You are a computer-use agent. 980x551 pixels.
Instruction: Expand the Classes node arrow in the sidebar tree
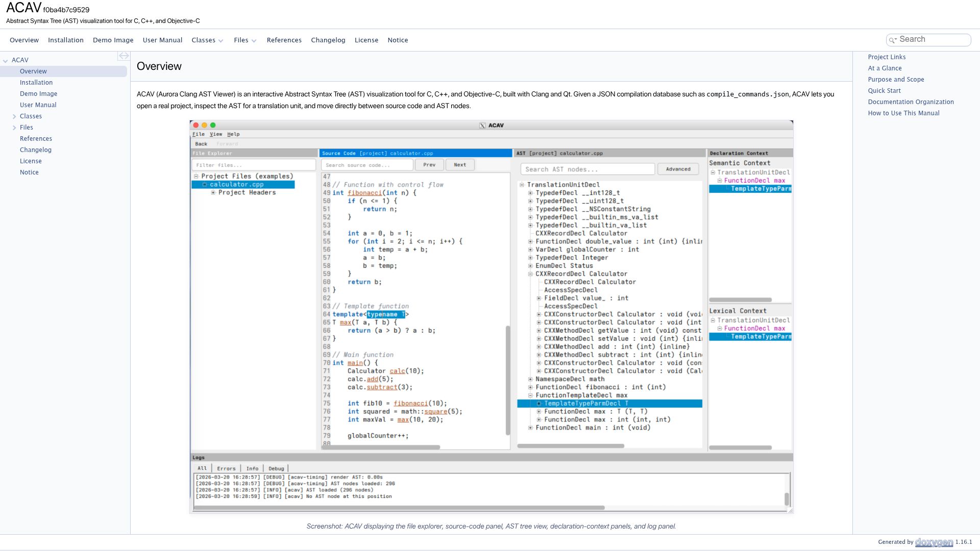tap(14, 116)
